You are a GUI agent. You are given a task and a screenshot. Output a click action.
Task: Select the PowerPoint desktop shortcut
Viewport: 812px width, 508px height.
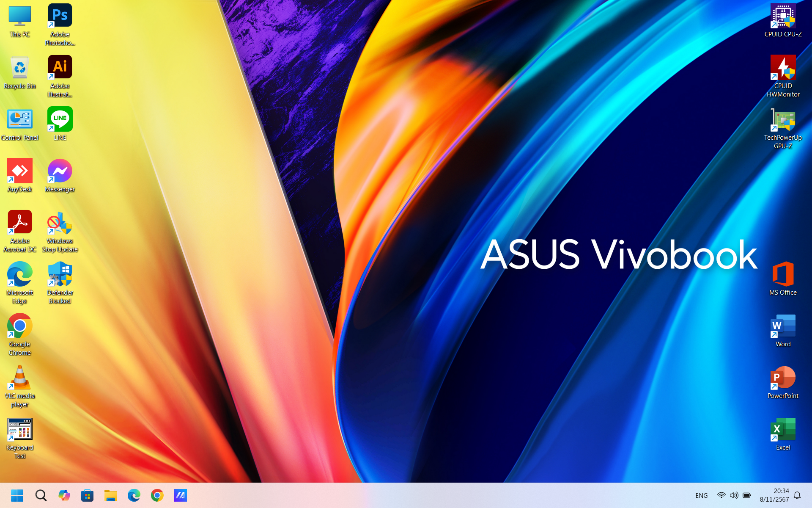pos(783,383)
